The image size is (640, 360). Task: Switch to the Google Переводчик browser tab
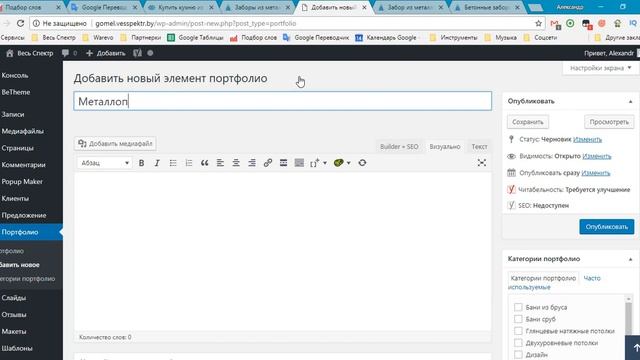coord(104,7)
